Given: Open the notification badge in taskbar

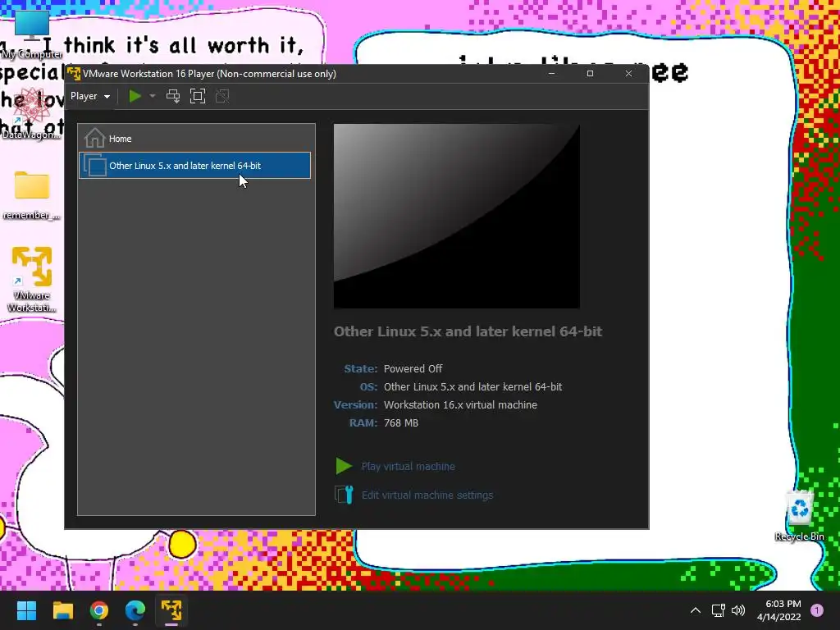Looking at the screenshot, I should tap(817, 610).
